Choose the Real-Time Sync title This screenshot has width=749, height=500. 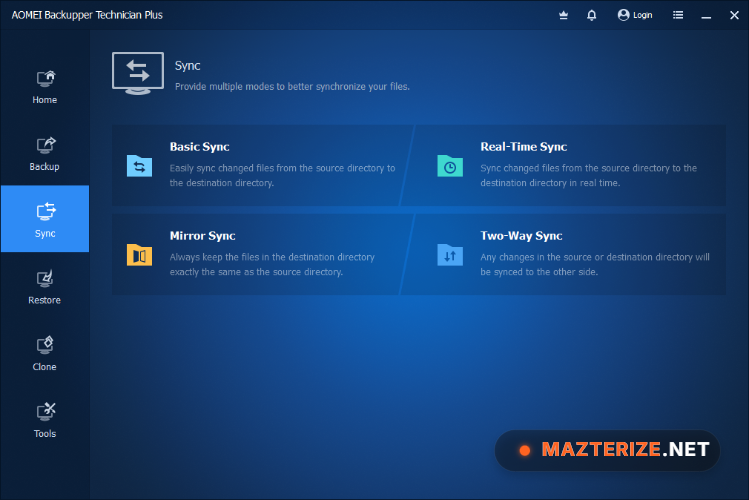(x=524, y=147)
